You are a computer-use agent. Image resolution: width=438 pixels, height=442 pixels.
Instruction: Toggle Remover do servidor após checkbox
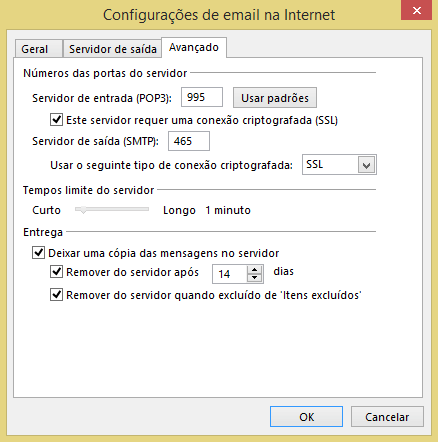pyautogui.click(x=56, y=272)
